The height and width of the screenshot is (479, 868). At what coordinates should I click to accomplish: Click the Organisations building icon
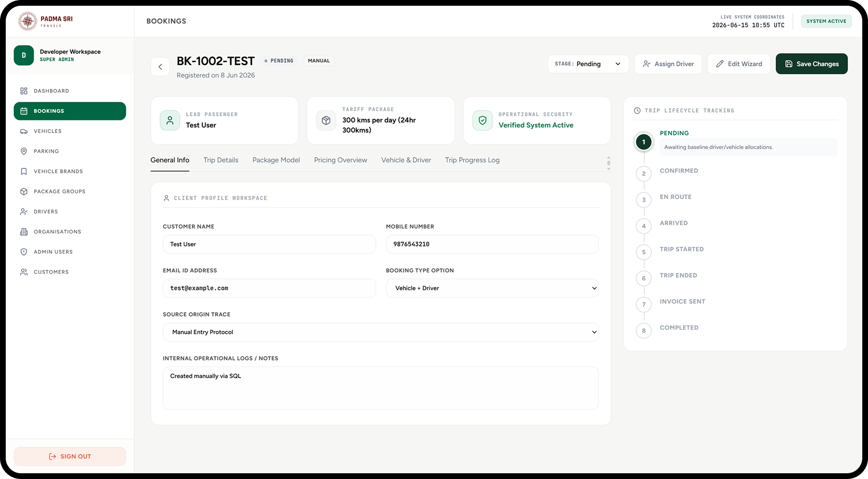[x=24, y=232]
